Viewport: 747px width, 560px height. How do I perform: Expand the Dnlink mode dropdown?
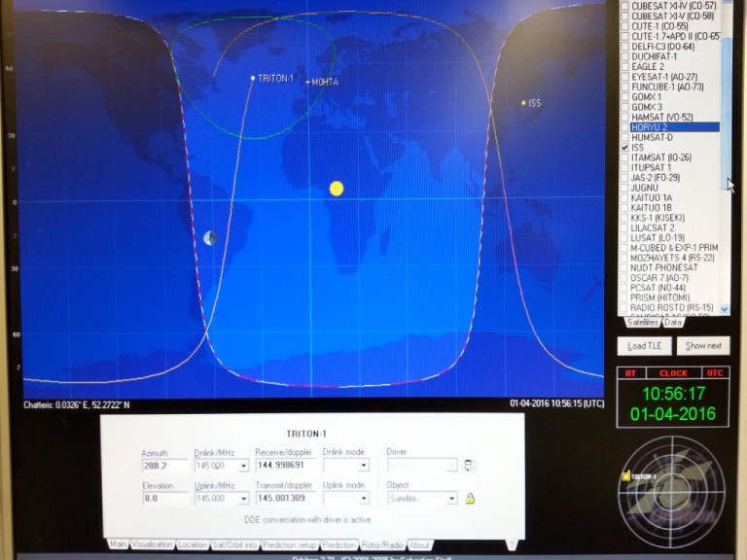click(364, 465)
